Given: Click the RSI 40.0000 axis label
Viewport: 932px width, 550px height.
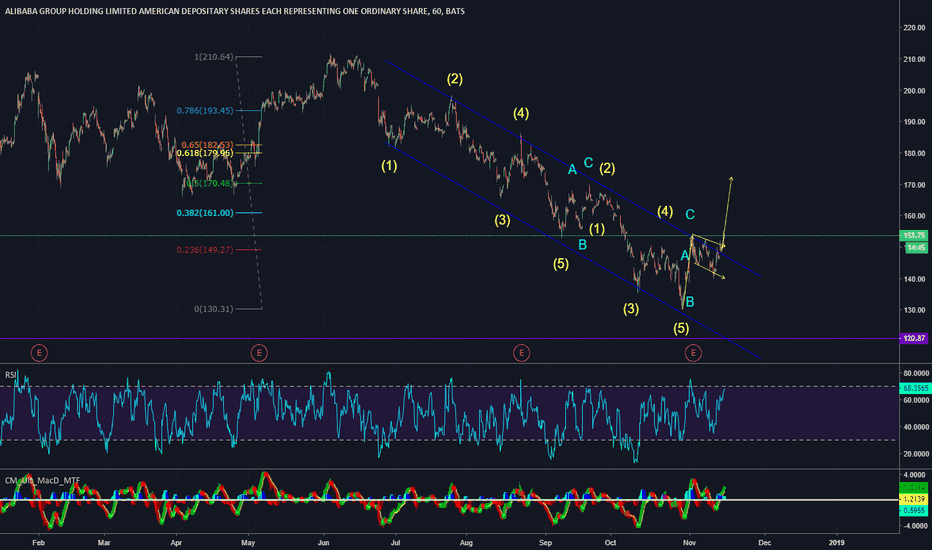Looking at the screenshot, I should tap(916, 428).
